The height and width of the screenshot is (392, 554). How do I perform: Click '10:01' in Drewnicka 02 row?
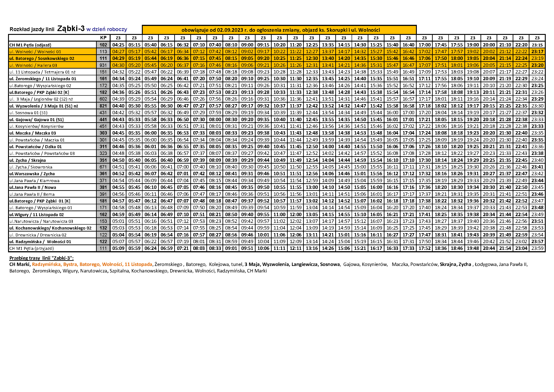(x=263, y=235)
